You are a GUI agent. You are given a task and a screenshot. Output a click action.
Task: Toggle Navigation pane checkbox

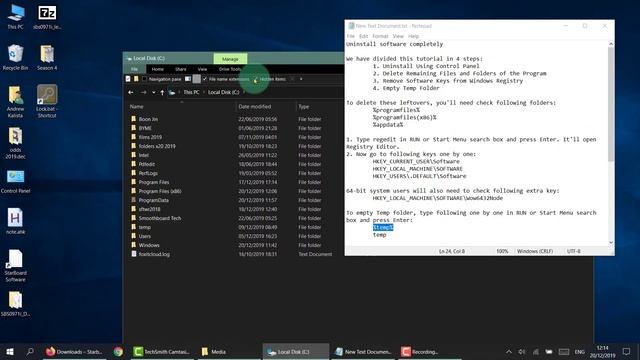[x=144, y=79]
